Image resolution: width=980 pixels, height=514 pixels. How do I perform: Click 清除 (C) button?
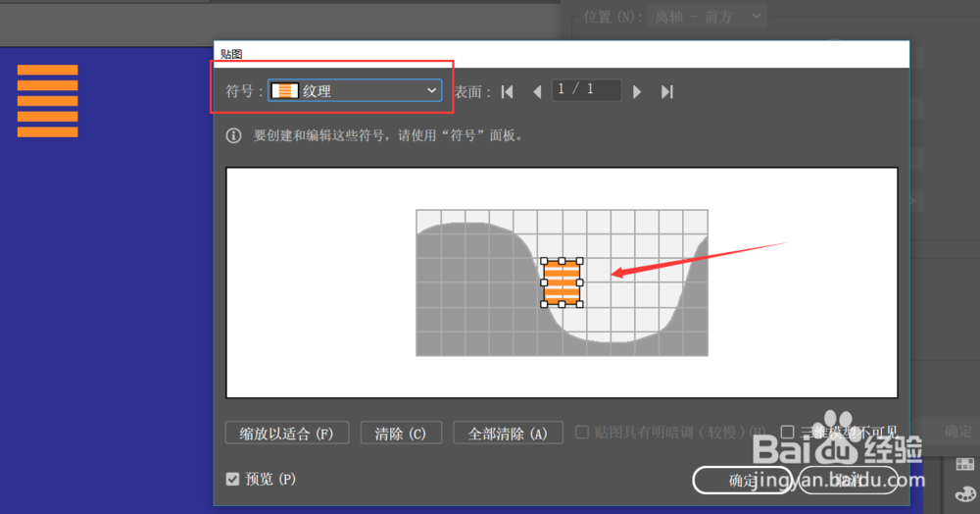[401, 434]
